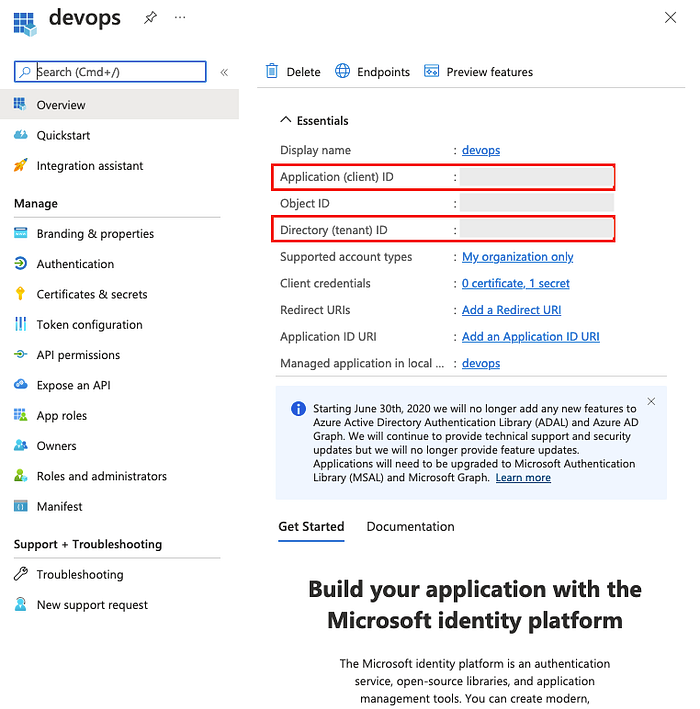Click the Overview grid icon
The image size is (700, 709).
coord(20,104)
